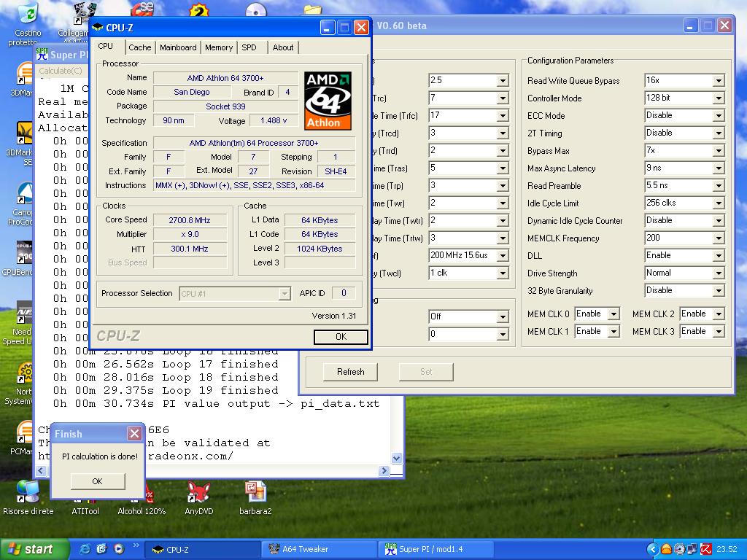This screenshot has width=747, height=560.
Task: Click the CPU-Z title bar icon
Action: tap(97, 28)
